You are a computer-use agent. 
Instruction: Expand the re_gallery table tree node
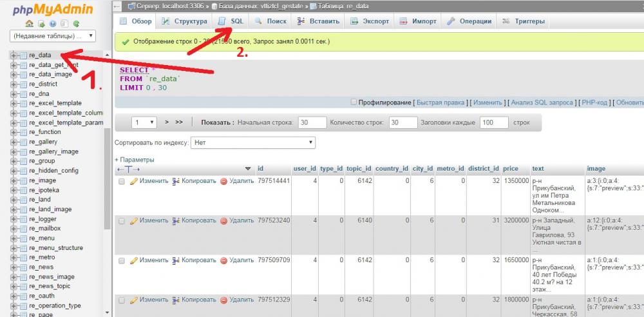click(14, 142)
